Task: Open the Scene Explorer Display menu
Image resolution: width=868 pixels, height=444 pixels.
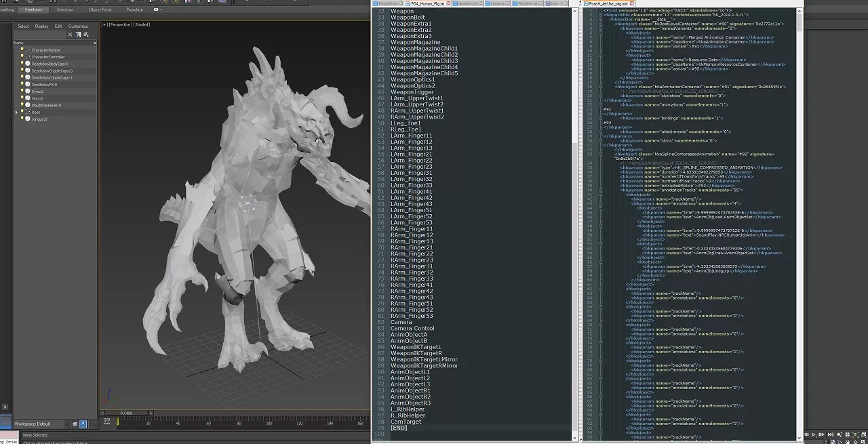Action: click(41, 26)
